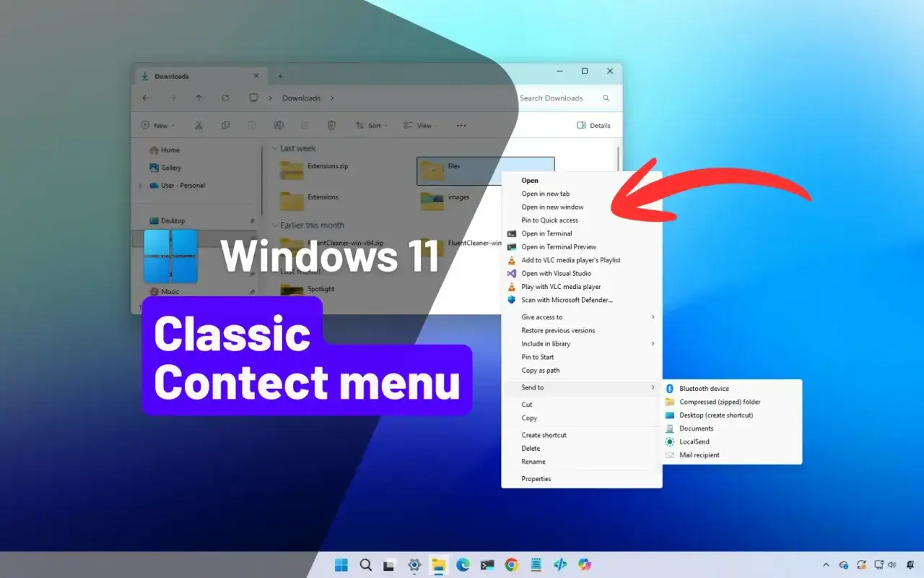Click the search magnifier in Search Downloads
Viewport: 924px width, 578px height.
pos(606,98)
